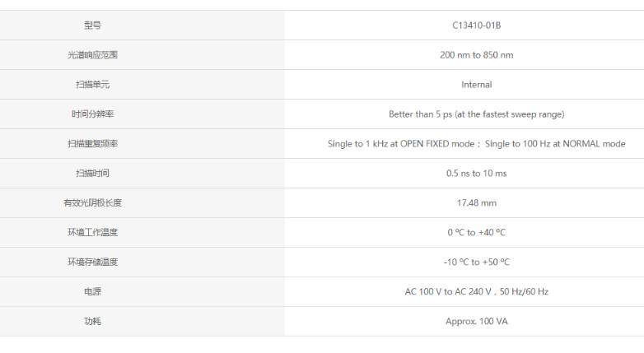Select the 有效光阴极长度 row label
Screen dimensions: 644x353
(92, 202)
